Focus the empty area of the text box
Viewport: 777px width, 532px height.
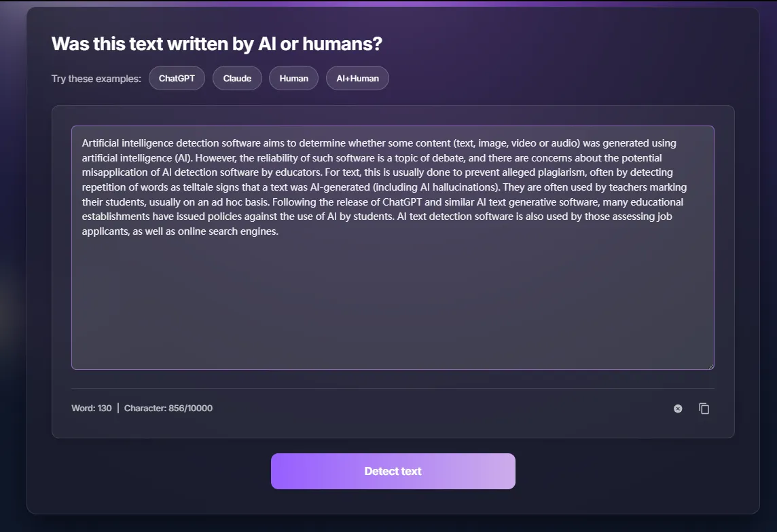pyautogui.click(x=393, y=305)
